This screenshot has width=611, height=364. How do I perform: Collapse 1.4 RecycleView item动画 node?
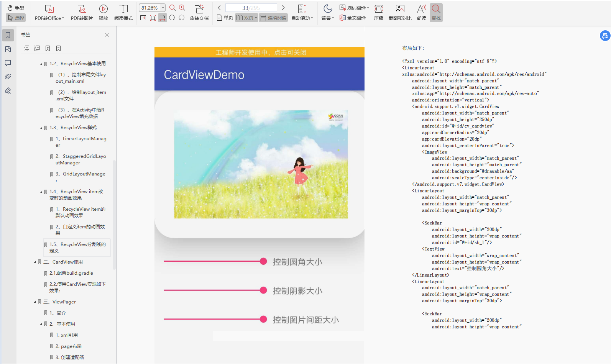tap(41, 192)
